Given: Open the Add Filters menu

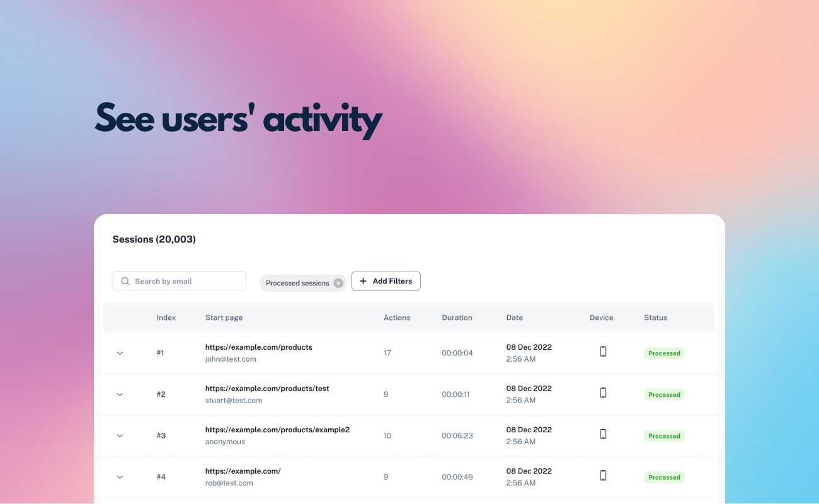Looking at the screenshot, I should click(x=386, y=280).
